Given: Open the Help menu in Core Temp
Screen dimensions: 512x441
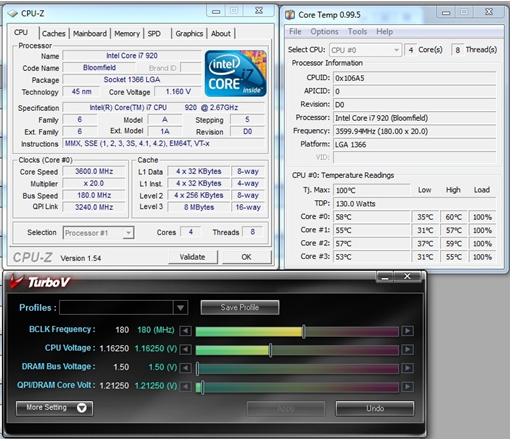Looking at the screenshot, I should (385, 32).
